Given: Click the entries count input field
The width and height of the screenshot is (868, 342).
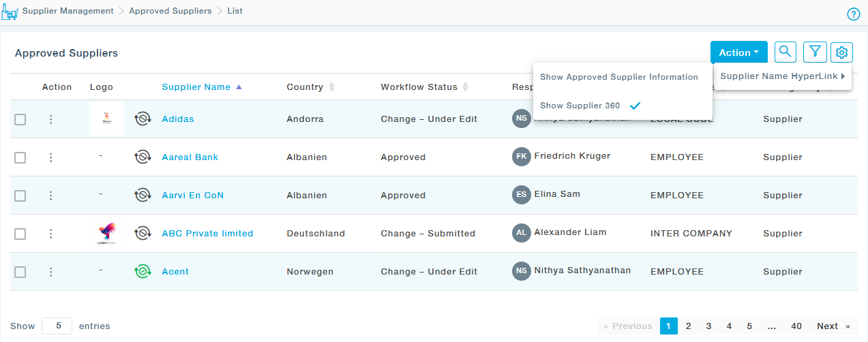Looking at the screenshot, I should pos(57,326).
